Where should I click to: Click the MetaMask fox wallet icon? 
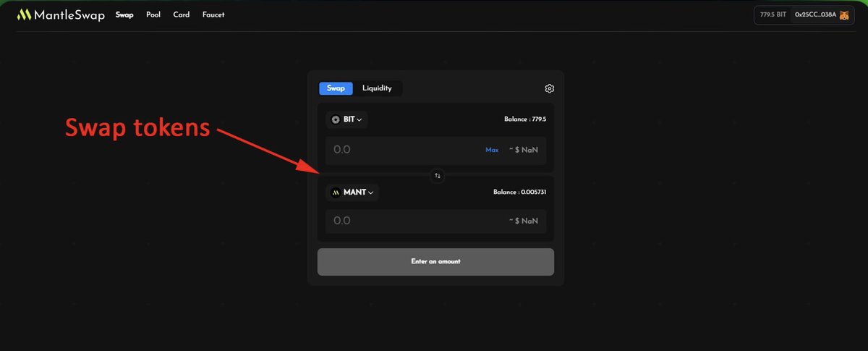coord(843,14)
